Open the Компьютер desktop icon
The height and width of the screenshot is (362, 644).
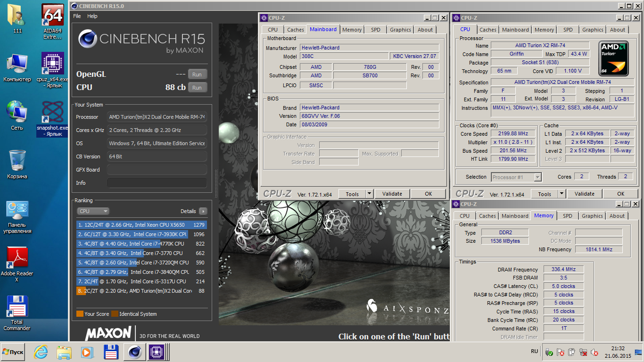tap(17, 68)
